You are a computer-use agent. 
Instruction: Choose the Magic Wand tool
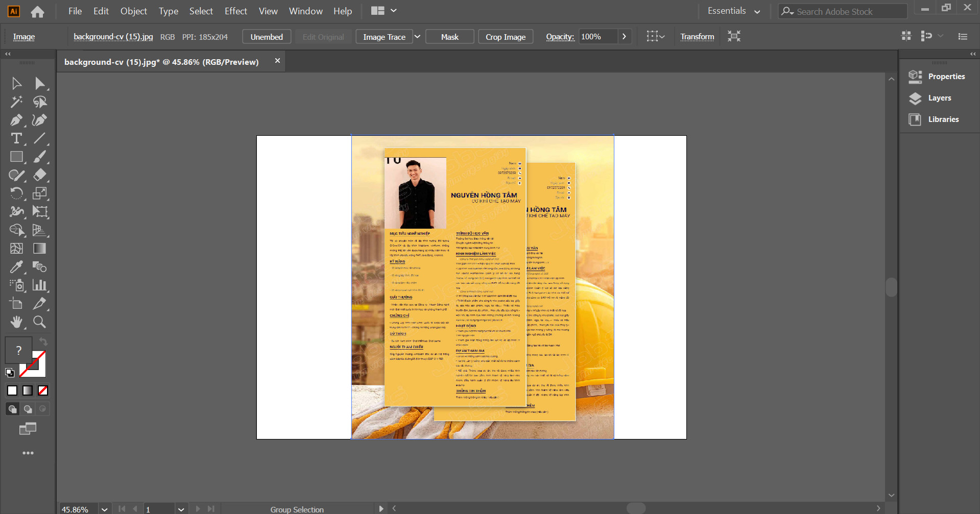click(16, 102)
